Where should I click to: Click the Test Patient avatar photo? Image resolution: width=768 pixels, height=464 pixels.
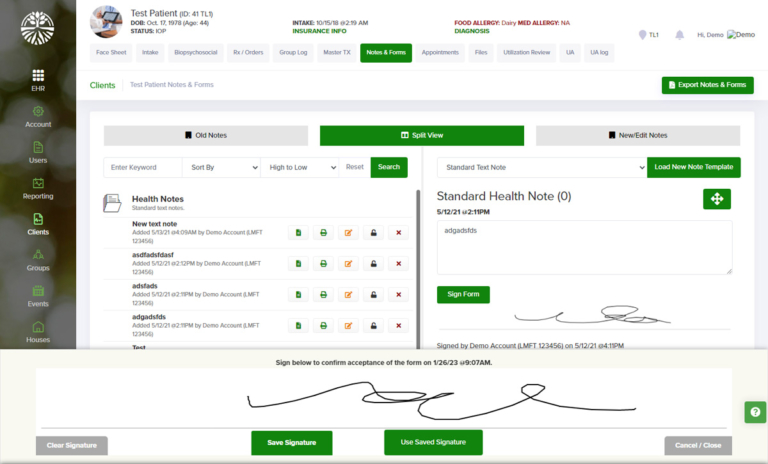tap(106, 22)
